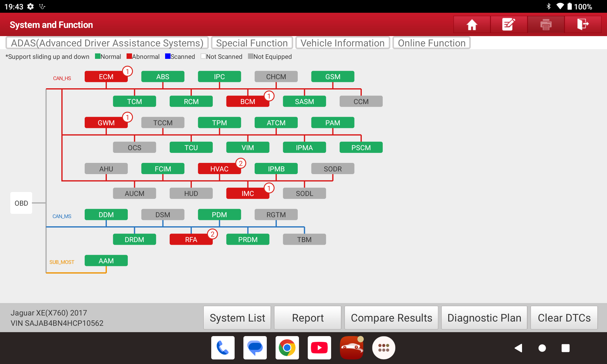Open Chrome from the dock

[287, 348]
